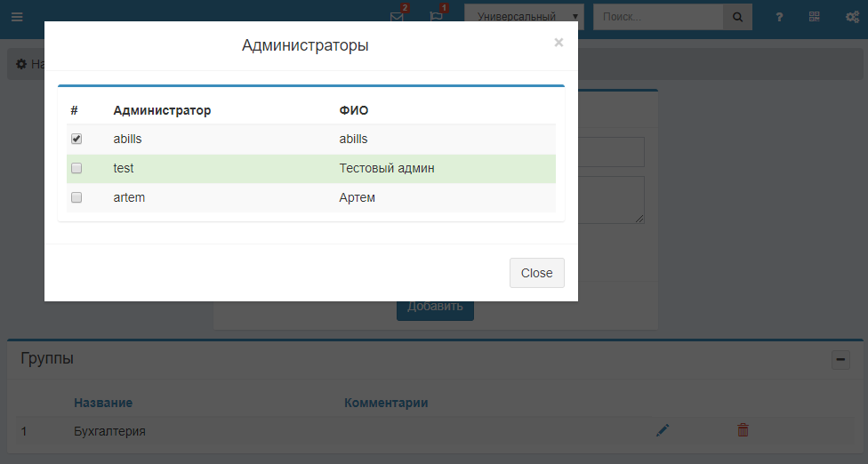
Task: Dismiss the Администраторы dialog with X
Action: point(559,43)
